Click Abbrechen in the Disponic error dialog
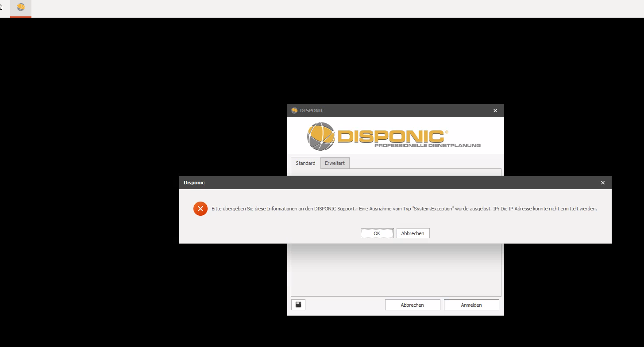 pos(413,233)
